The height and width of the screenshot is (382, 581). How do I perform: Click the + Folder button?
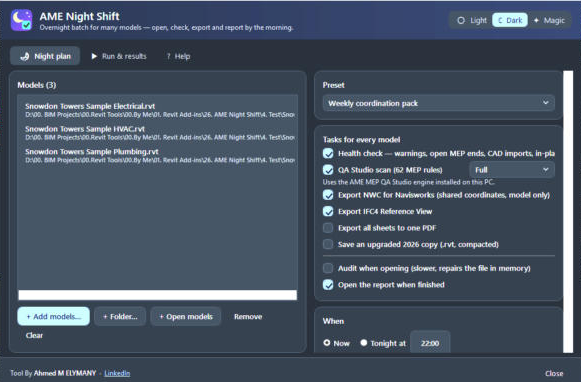tap(120, 316)
